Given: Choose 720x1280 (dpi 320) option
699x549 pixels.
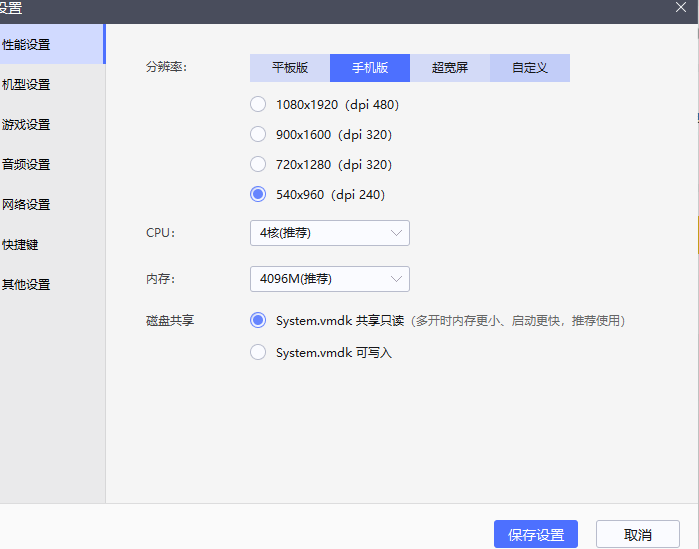Looking at the screenshot, I should (258, 164).
